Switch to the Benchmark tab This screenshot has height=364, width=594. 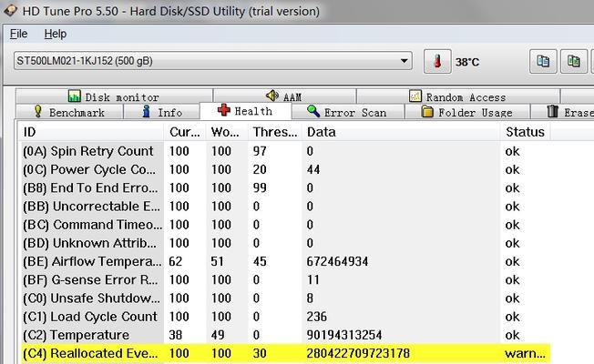click(69, 112)
